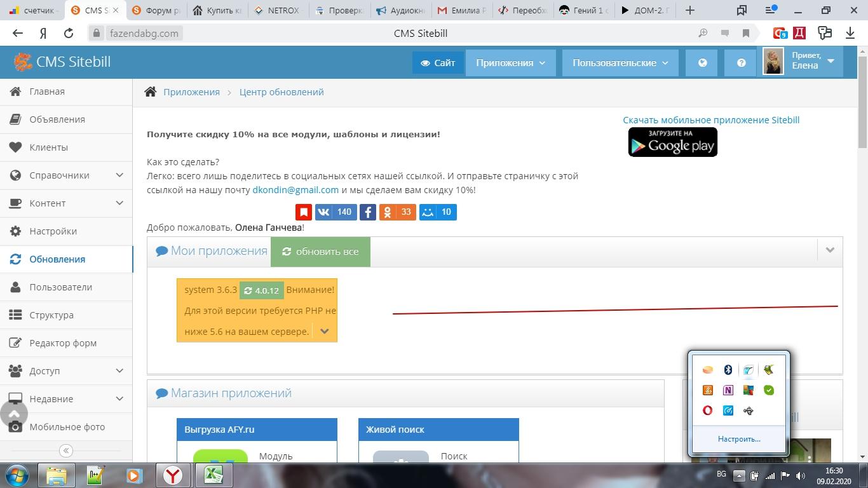This screenshot has width=868, height=488.
Task: Click the home icon in breadcrumb
Action: coord(151,92)
